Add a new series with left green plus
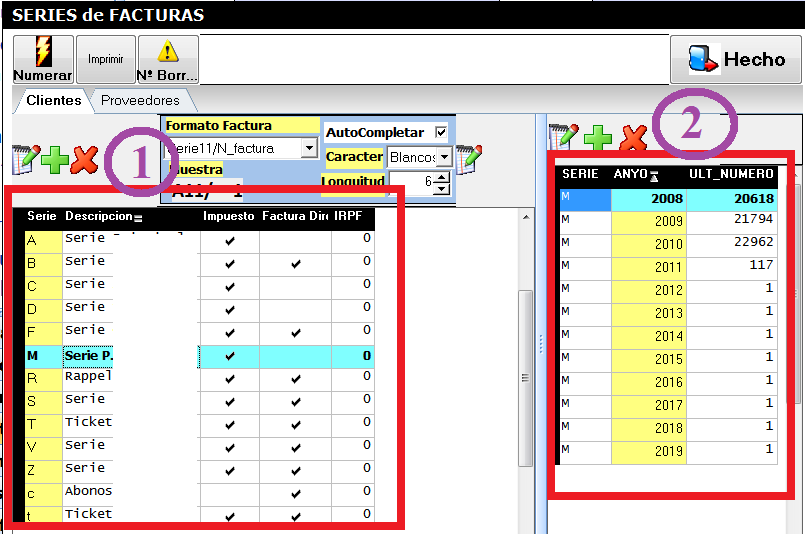The width and height of the screenshot is (805, 534). 55,159
